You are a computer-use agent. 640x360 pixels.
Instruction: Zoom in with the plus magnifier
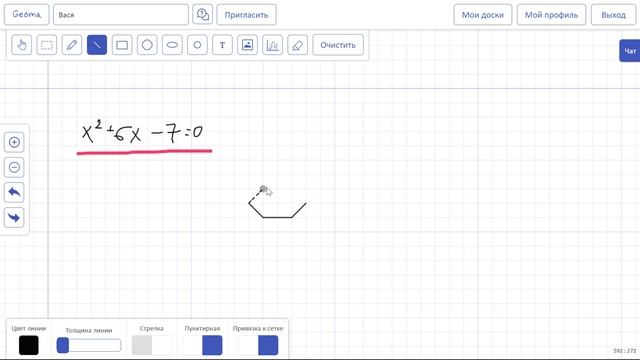point(14,142)
